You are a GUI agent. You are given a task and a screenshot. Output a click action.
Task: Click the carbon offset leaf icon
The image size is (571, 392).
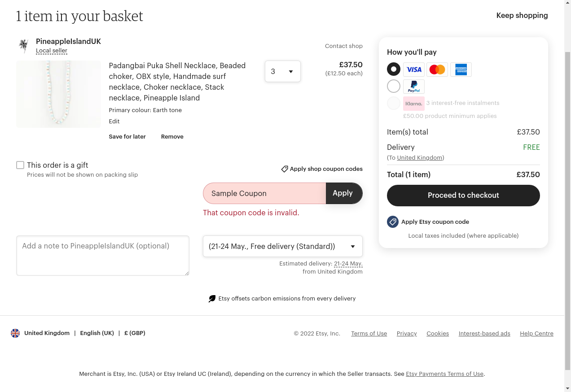212,299
